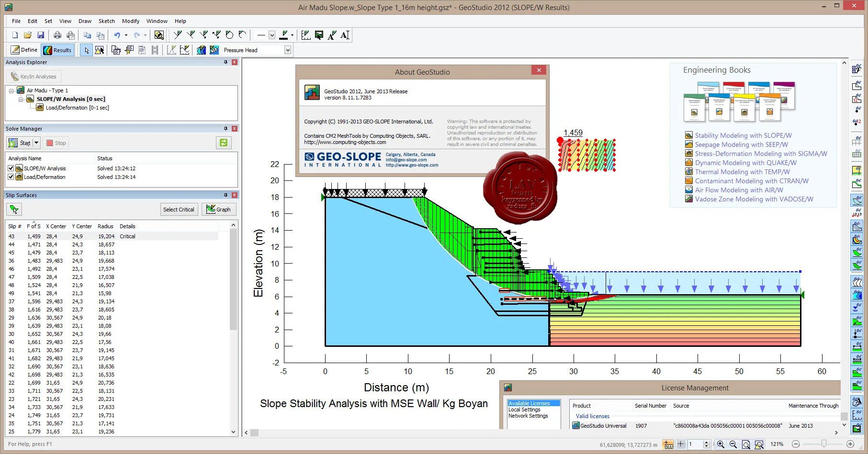Select the sketch circle tool

229,35
